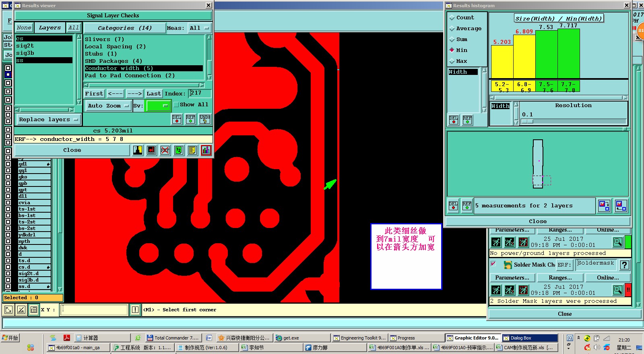Viewport: 644px width, 354px height.
Task: Enable the Show All checkbox
Action: 176,105
